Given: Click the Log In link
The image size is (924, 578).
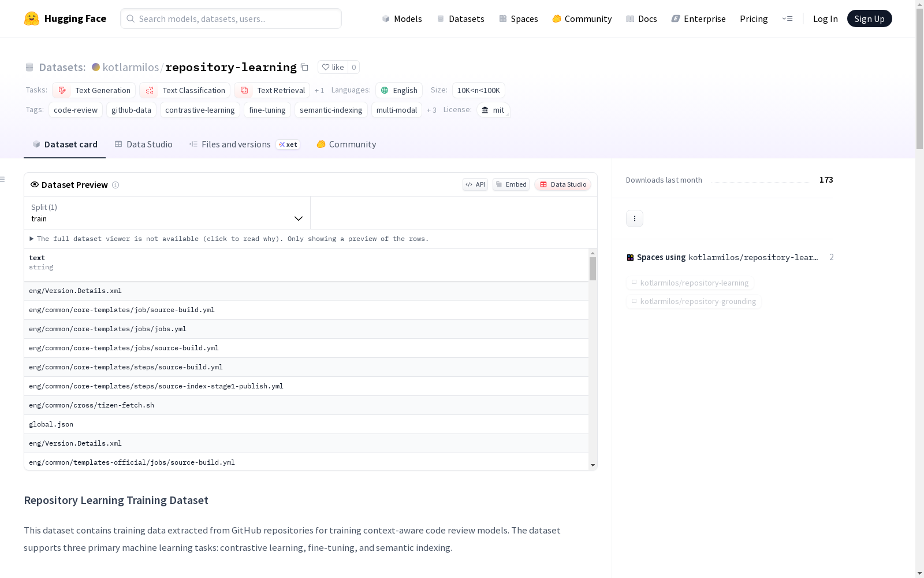Looking at the screenshot, I should 825,18.
